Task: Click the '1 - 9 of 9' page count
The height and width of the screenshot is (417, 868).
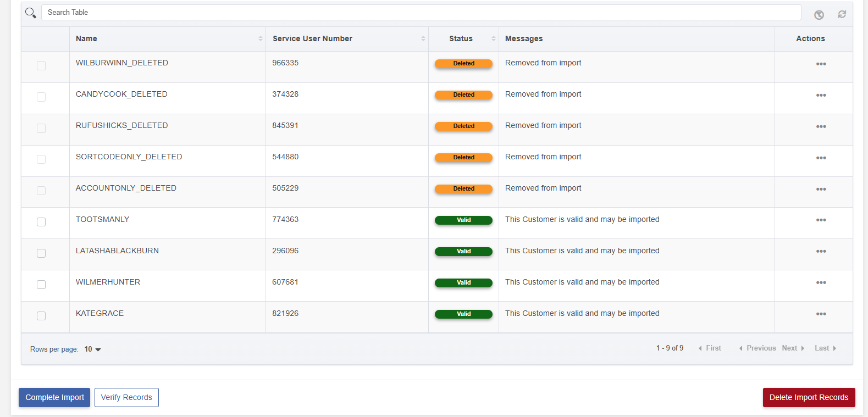Action: [670, 348]
